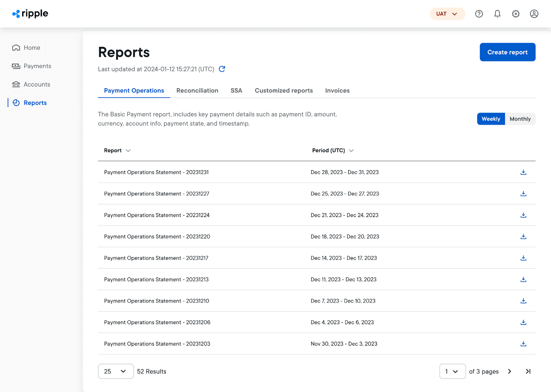
Task: Download the Payment Operations Statement - 20231231 report
Action: (x=523, y=172)
